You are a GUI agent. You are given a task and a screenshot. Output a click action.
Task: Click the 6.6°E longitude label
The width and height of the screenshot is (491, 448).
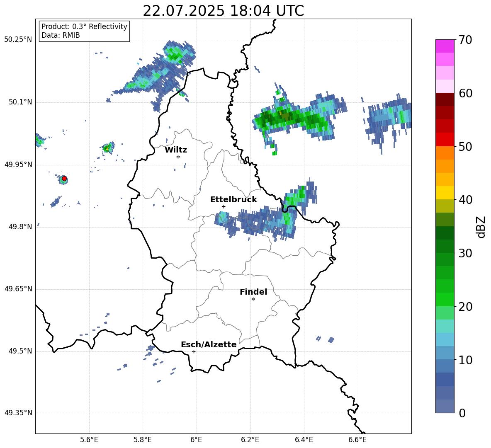[357, 440]
